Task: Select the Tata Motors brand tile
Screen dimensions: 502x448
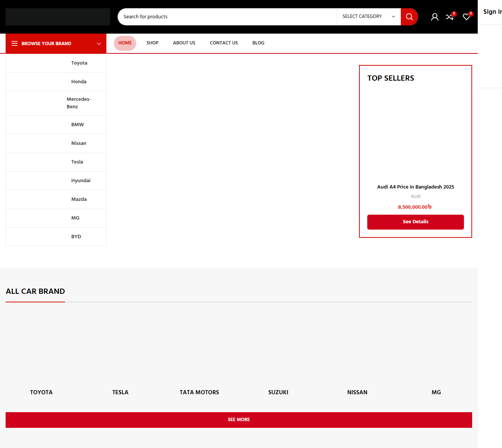Action: [199, 392]
